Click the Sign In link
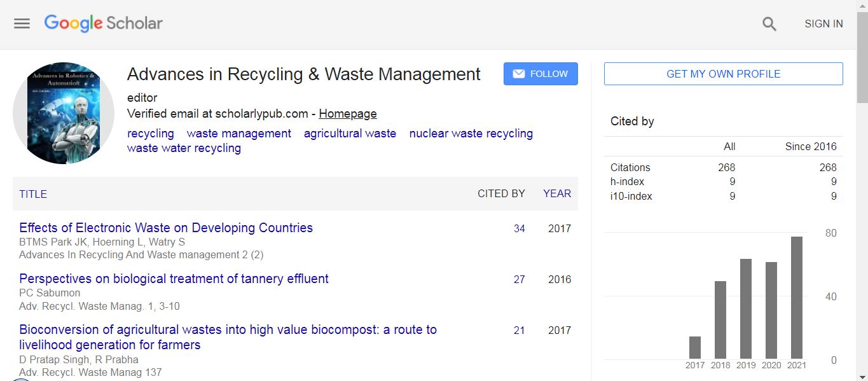This screenshot has width=868, height=381. 823,24
